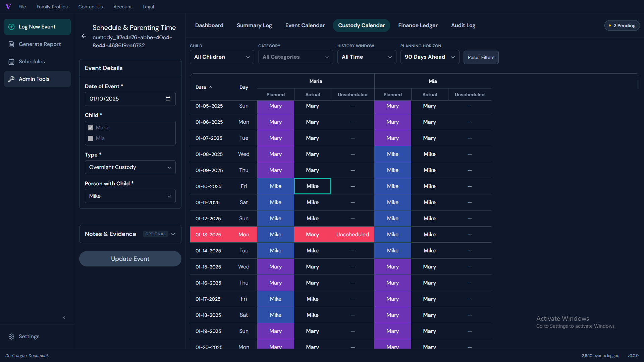Image resolution: width=644 pixels, height=362 pixels.
Task: Open the All Children dropdown
Action: coord(222,57)
